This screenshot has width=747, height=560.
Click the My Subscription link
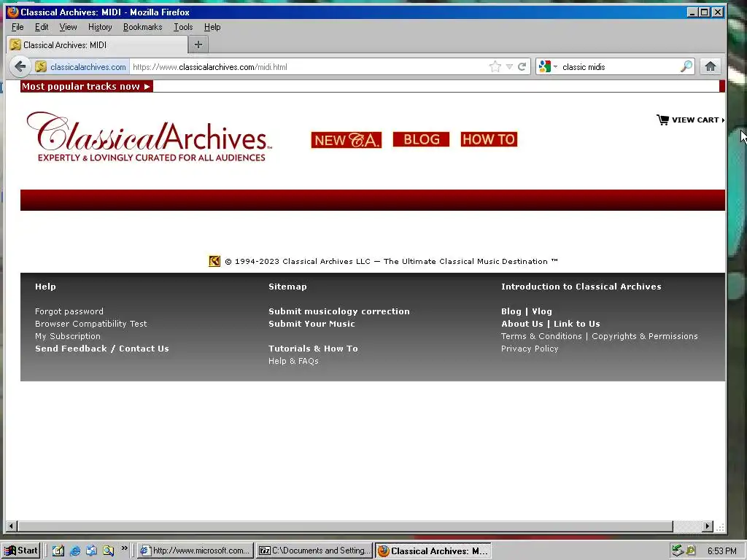tap(68, 336)
